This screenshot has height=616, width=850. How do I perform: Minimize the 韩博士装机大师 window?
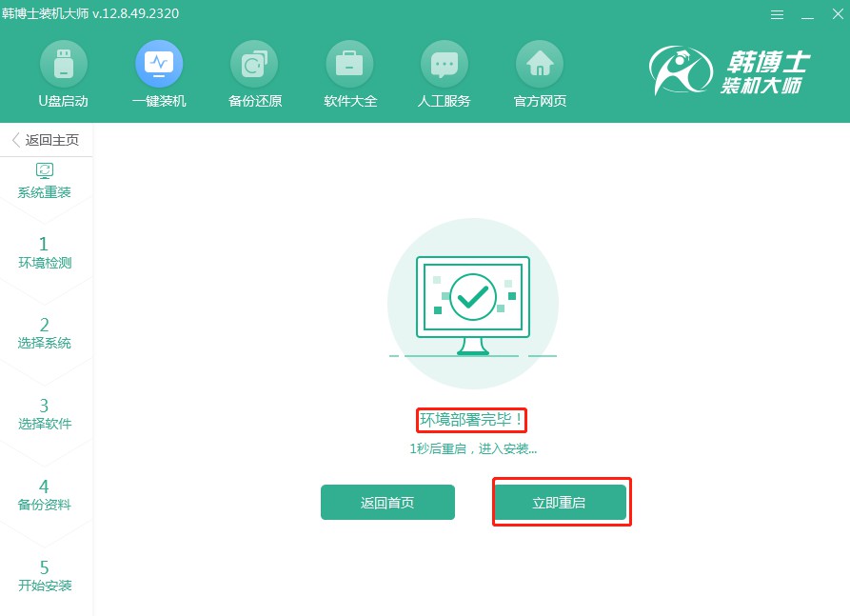[x=806, y=14]
